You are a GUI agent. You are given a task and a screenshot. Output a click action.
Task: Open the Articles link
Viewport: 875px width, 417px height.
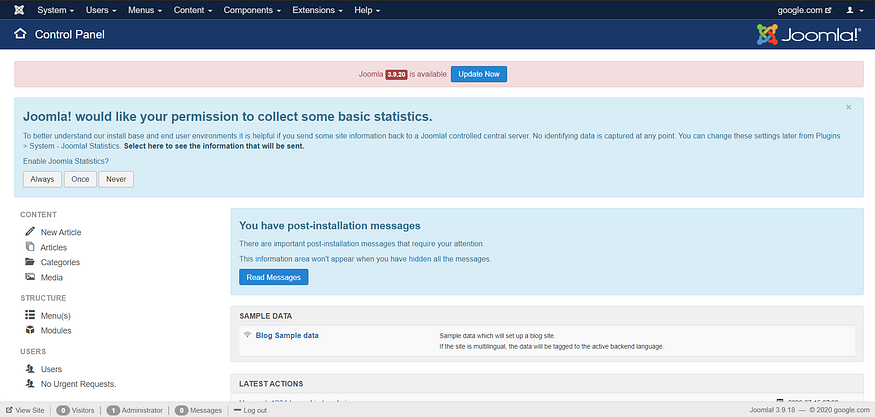coord(54,247)
